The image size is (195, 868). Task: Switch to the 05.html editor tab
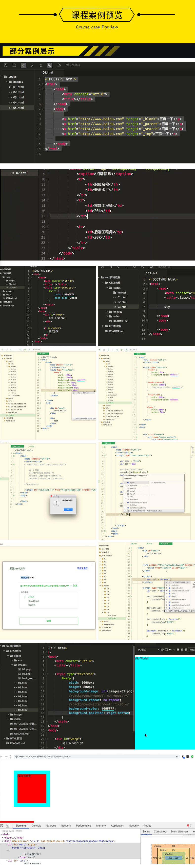pos(47,72)
